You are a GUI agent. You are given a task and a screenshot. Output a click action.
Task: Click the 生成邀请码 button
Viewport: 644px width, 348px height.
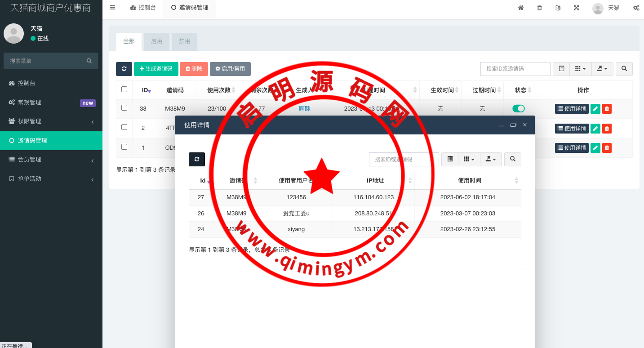click(x=156, y=69)
